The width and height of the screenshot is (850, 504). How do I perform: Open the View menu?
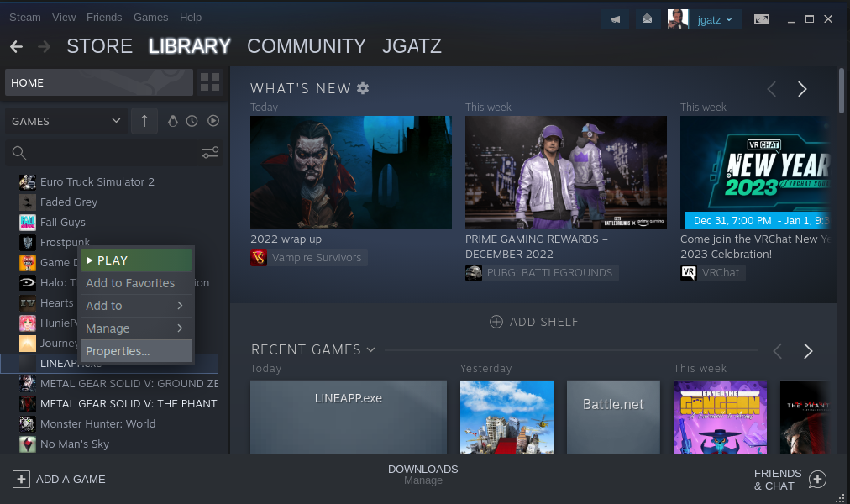click(x=64, y=18)
